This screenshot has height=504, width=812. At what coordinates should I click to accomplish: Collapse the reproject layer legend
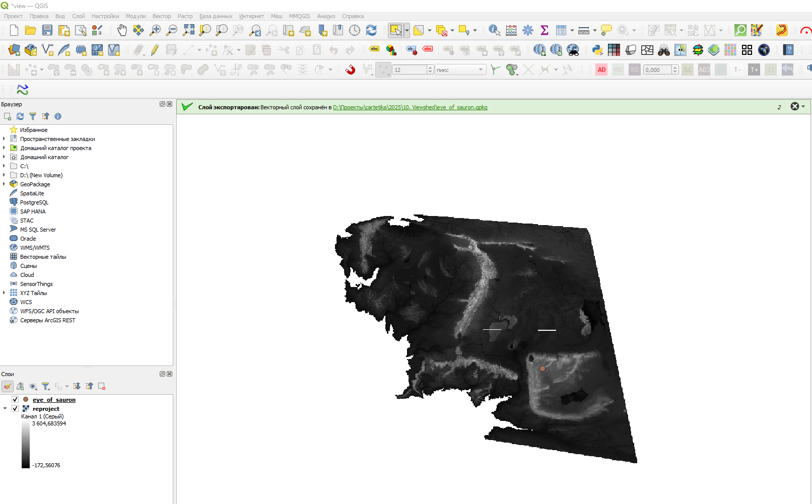pos(5,409)
